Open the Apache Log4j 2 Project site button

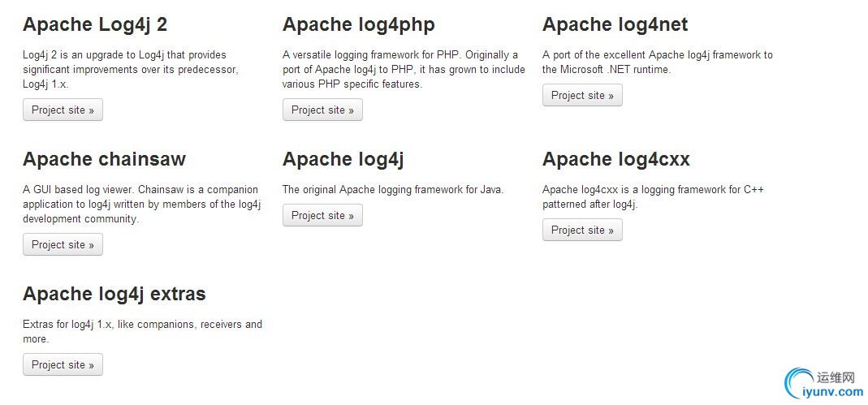(63, 110)
